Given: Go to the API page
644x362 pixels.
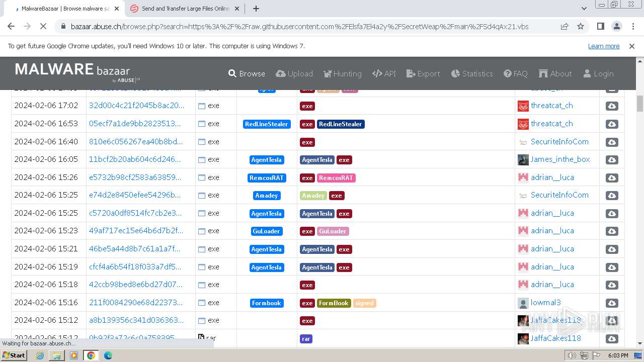Looking at the screenshot, I should pyautogui.click(x=384, y=73).
